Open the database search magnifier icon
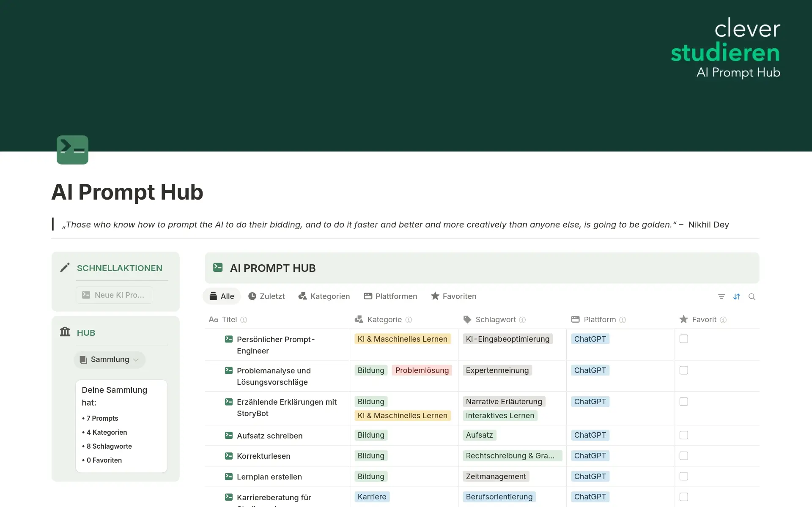This screenshot has height=507, width=812. 752,297
